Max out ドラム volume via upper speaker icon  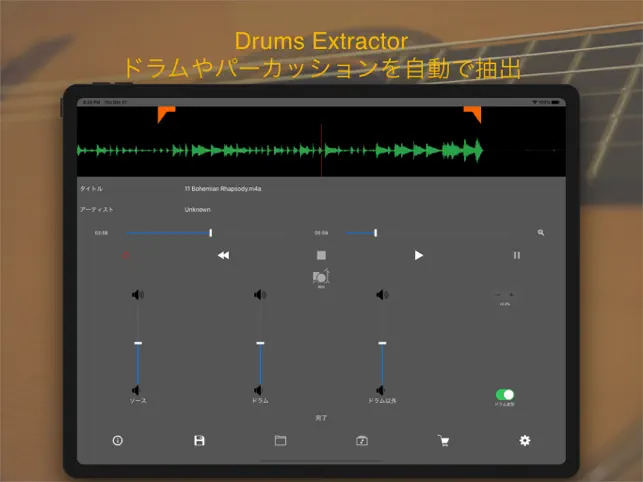(260, 295)
